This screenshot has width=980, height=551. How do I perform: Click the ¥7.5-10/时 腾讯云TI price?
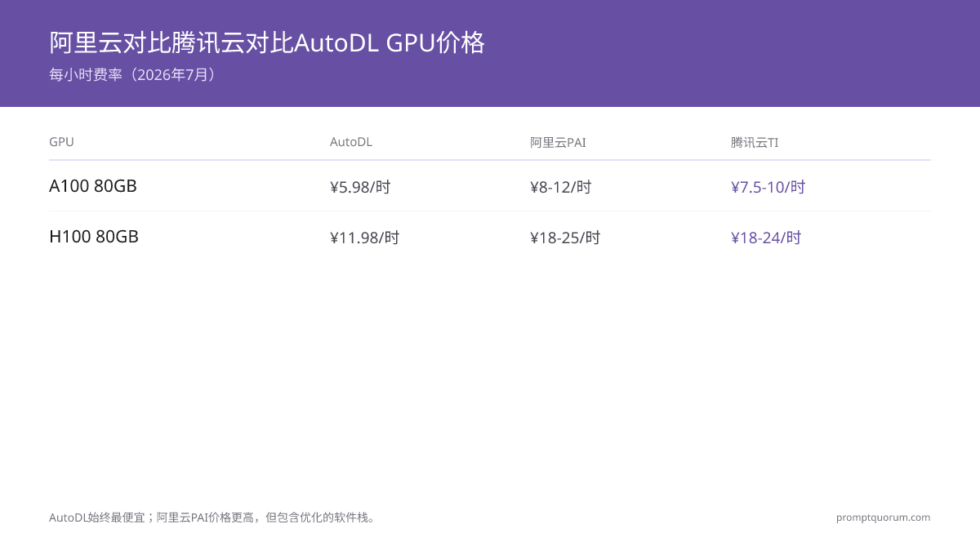[768, 187]
